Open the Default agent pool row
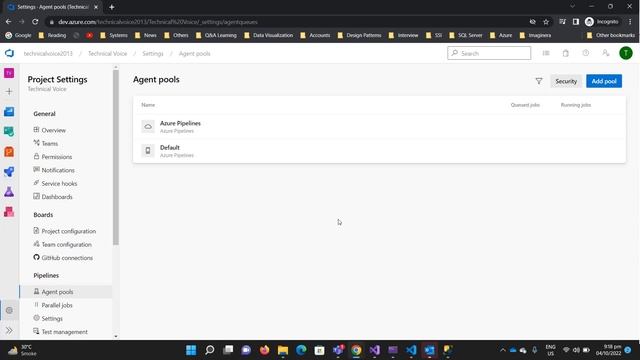Screen dimensions: 640x360 click(x=379, y=151)
